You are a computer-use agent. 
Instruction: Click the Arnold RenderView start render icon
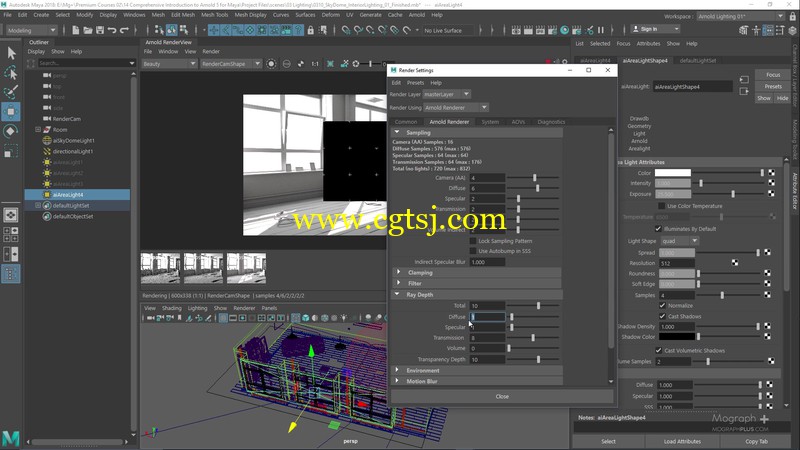tap(271, 64)
